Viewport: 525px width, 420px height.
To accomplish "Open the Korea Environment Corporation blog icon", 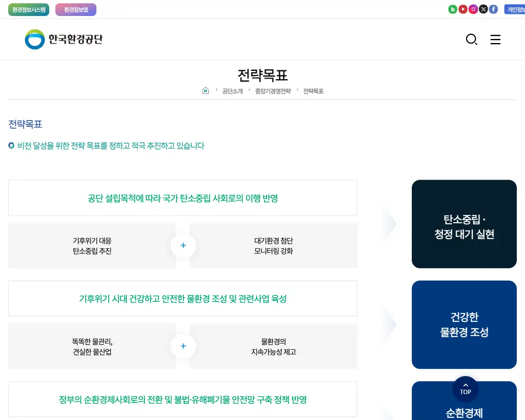I will point(453,9).
